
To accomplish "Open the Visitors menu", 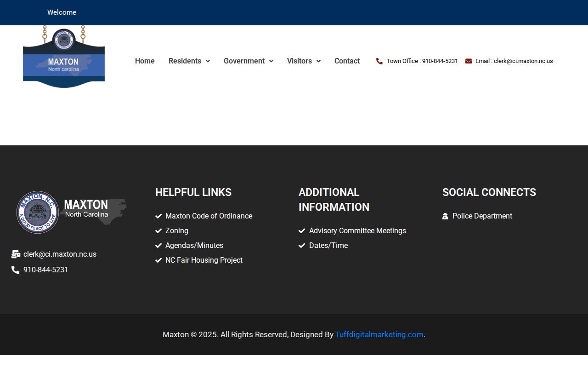I will (300, 61).
